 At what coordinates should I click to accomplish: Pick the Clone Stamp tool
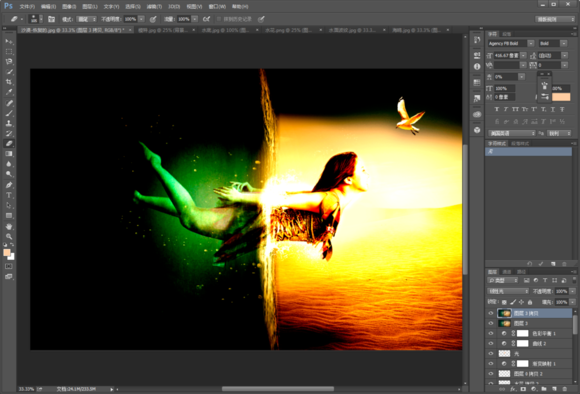click(9, 123)
